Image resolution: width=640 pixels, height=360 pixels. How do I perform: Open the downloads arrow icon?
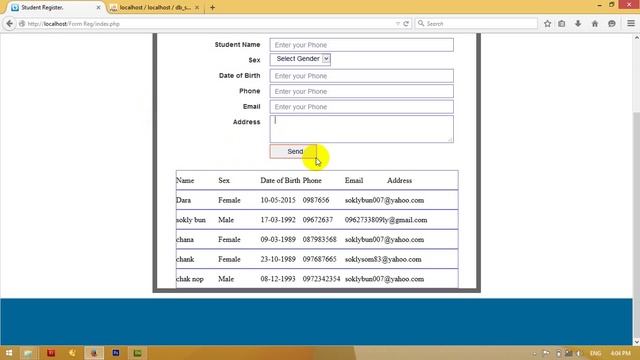[x=578, y=24]
